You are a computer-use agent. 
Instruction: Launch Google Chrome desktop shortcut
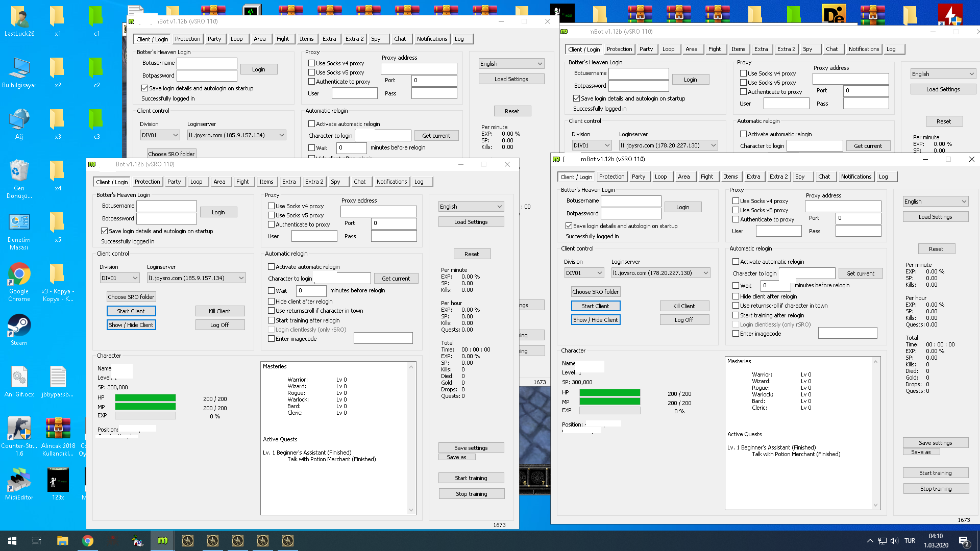[19, 282]
